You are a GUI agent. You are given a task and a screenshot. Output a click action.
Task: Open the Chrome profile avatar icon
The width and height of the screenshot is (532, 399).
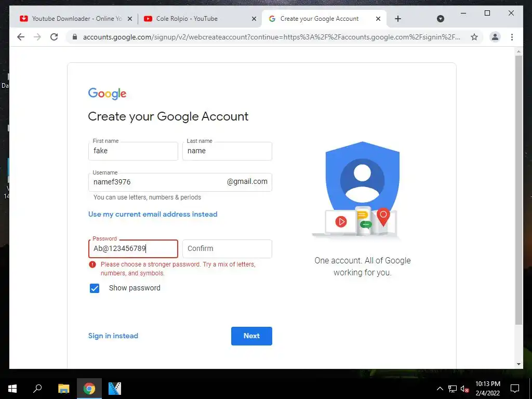coord(495,37)
